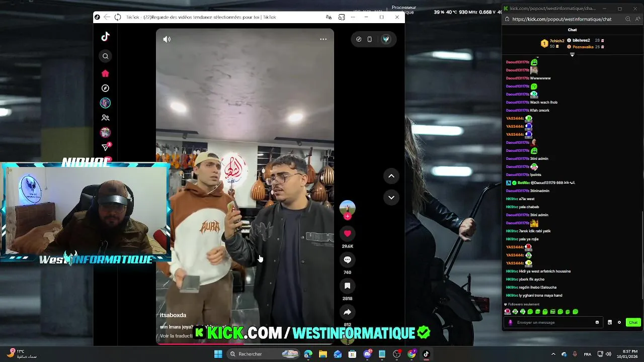The width and height of the screenshot is (644, 362).
Task: Go to TikTok Home feed icon
Action: (x=105, y=73)
